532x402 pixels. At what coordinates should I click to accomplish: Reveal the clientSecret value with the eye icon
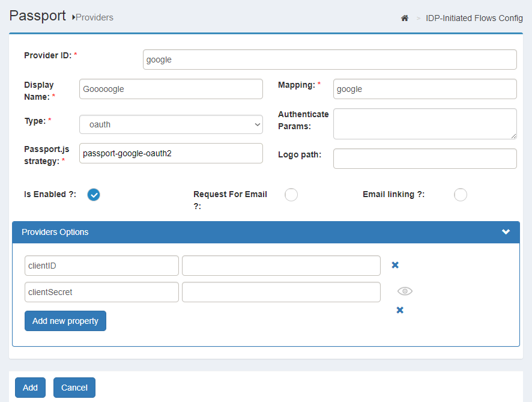point(405,291)
